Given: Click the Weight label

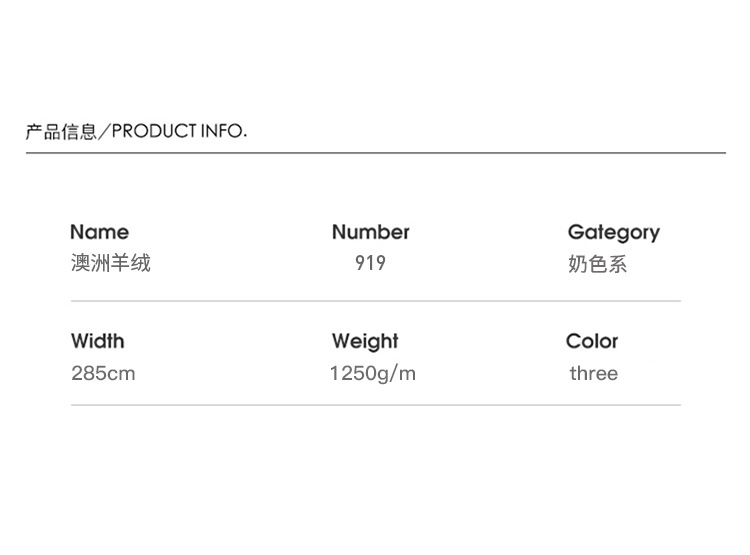Looking at the screenshot, I should (x=365, y=341).
